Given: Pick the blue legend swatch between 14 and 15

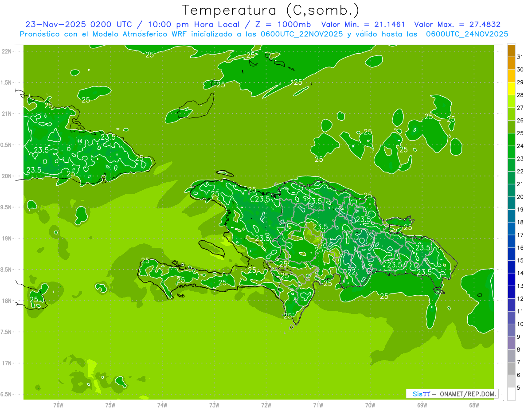Looking at the screenshot, I should point(511,267).
